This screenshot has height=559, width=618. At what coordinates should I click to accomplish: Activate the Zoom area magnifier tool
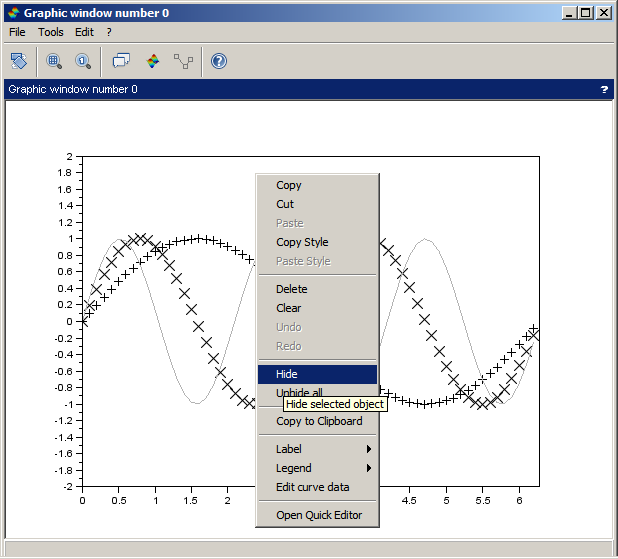tap(54, 61)
